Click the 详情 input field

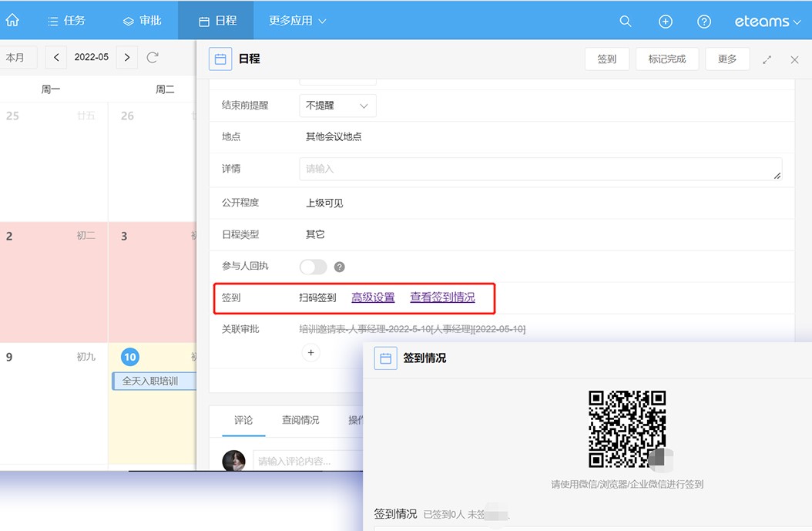[x=541, y=169]
